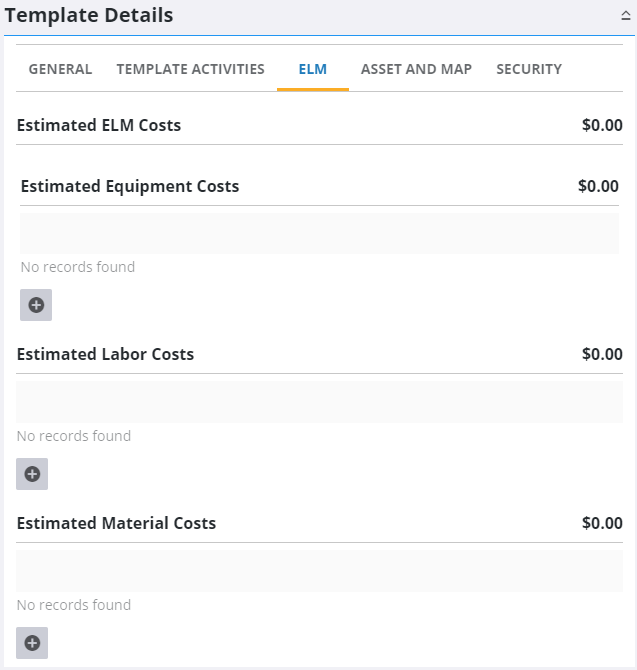This screenshot has width=637, height=670.
Task: Click the Estimated Labor Costs heading
Action: pos(105,354)
